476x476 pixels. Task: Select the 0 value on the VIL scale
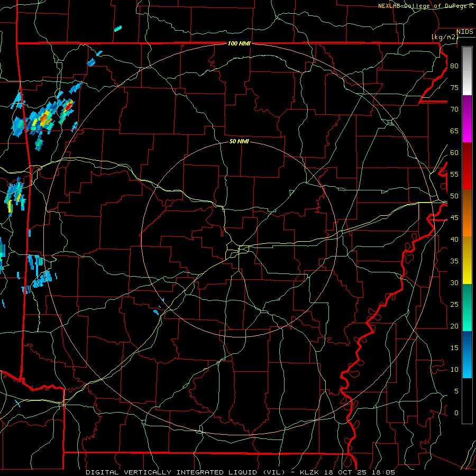pos(456,413)
